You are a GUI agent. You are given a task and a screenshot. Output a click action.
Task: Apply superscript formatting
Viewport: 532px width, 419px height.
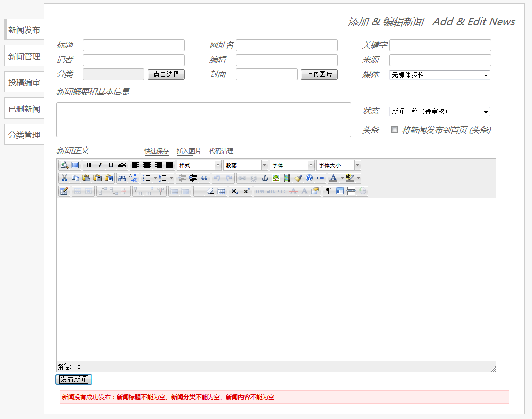tap(246, 191)
